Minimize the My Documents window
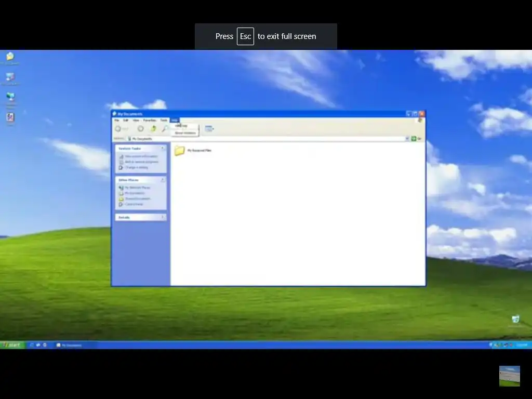 click(409, 114)
